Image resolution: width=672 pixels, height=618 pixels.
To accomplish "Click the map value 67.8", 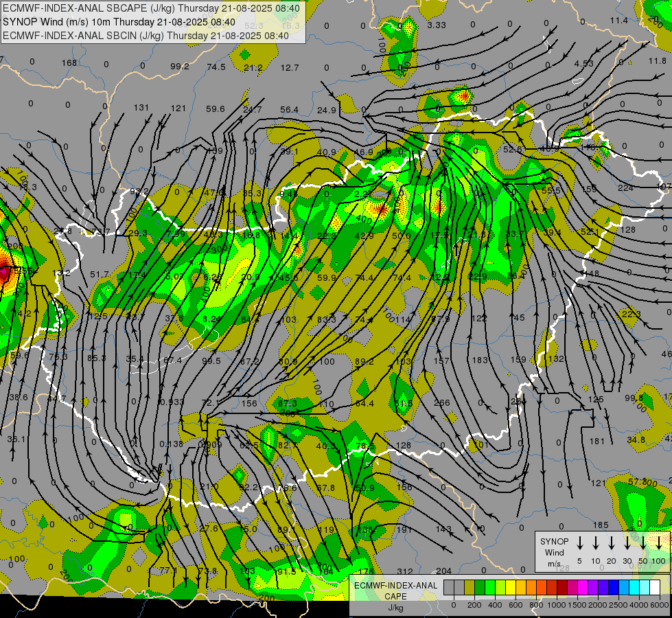I will point(326,488).
